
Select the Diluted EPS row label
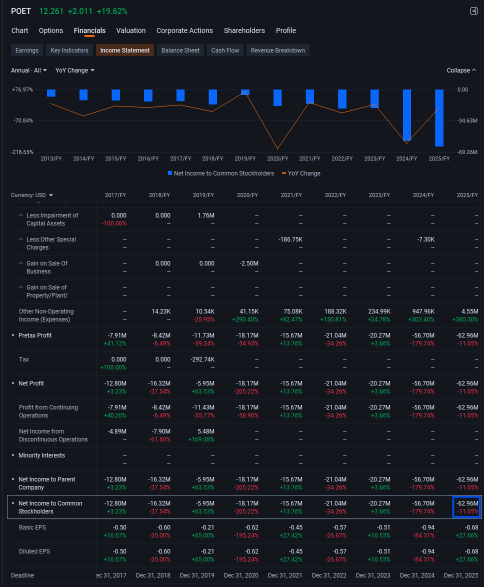tap(34, 551)
